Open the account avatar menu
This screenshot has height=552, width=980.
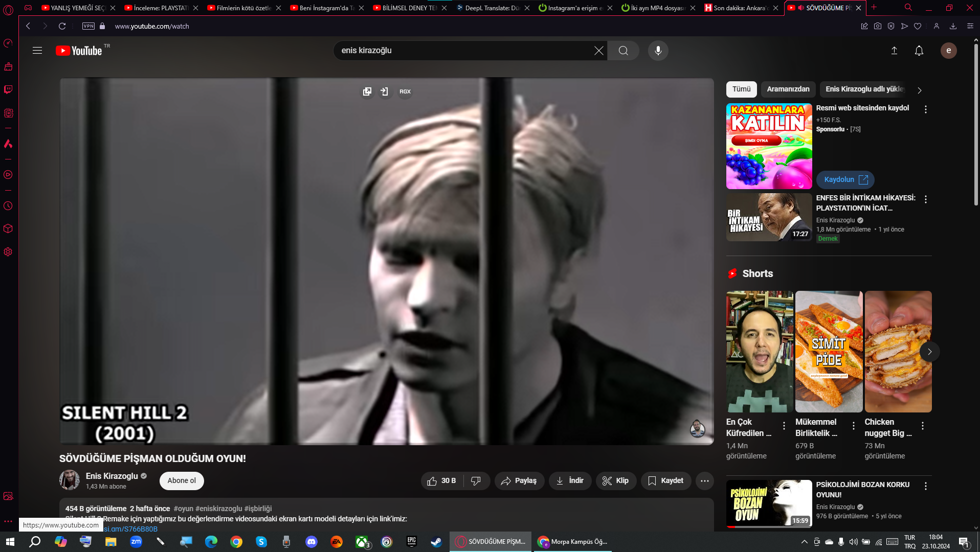pyautogui.click(x=949, y=51)
